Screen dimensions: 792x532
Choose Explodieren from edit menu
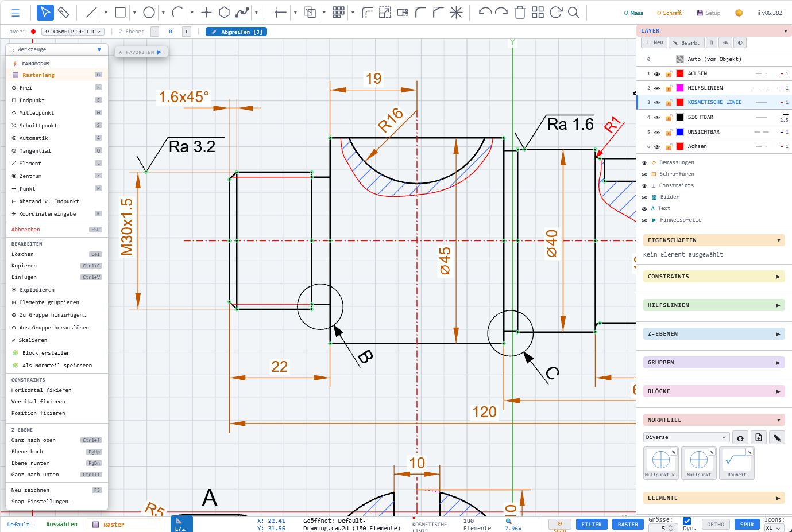56,290
